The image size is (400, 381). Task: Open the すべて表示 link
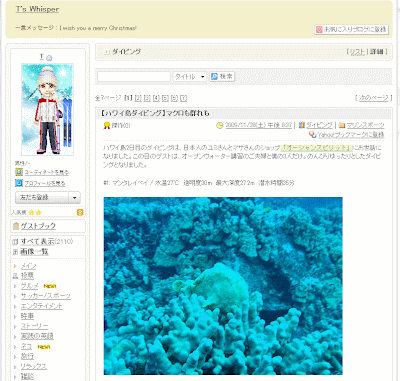pos(37,241)
